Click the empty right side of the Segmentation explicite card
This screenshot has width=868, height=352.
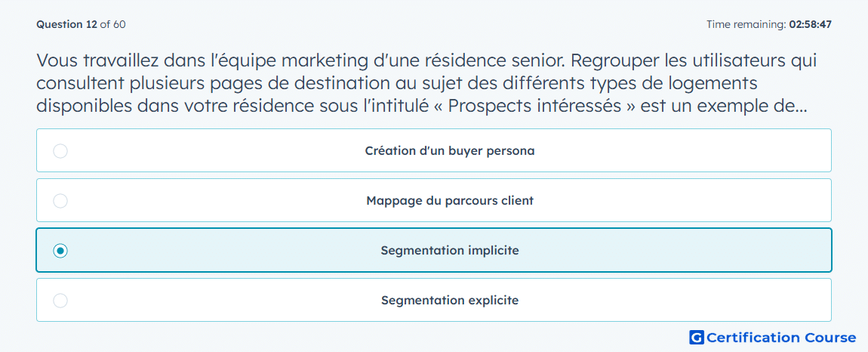[692, 301]
